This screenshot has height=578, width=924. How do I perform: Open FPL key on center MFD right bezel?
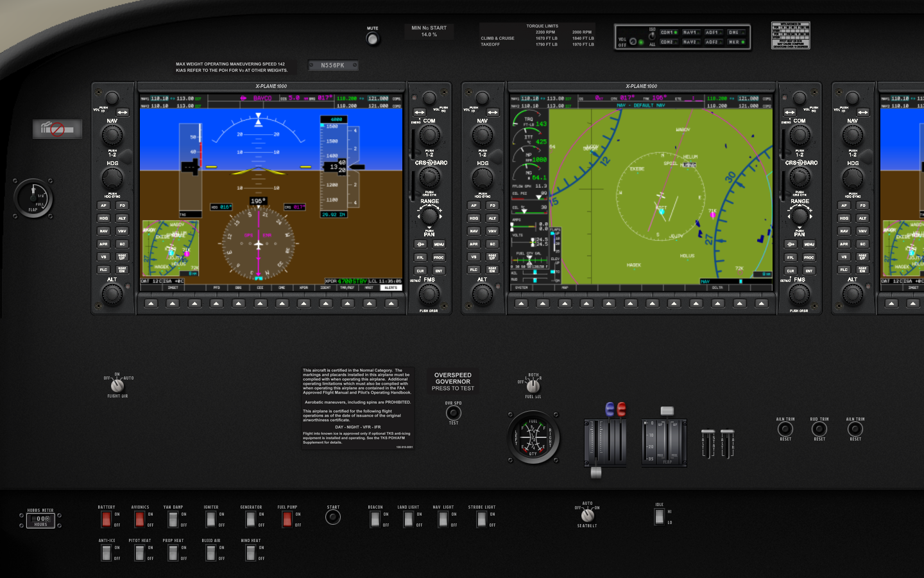click(791, 258)
